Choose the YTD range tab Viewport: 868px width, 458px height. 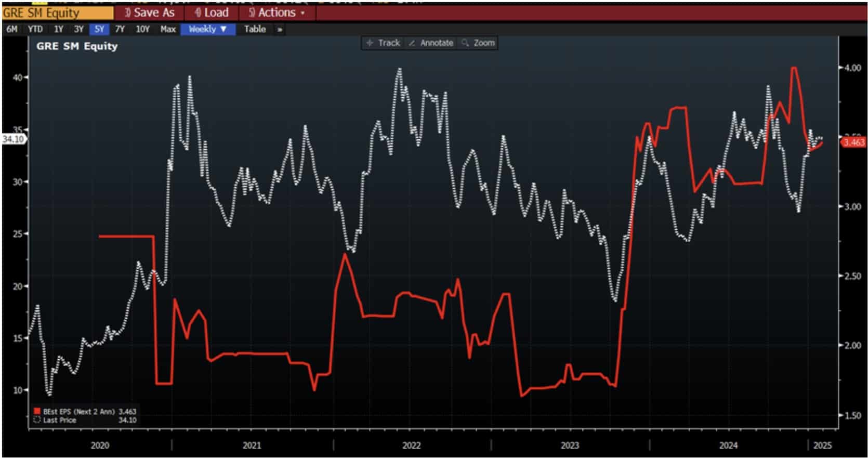pyautogui.click(x=35, y=30)
